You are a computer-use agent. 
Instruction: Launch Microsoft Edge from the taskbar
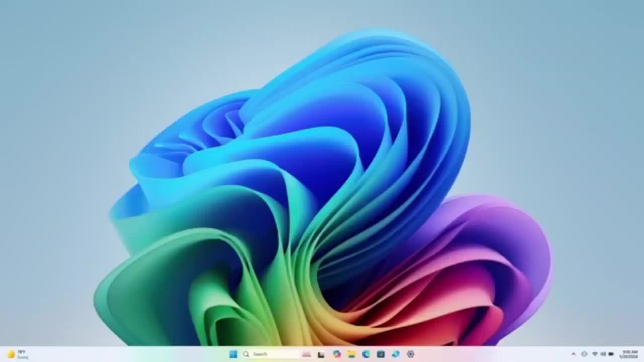(366, 354)
